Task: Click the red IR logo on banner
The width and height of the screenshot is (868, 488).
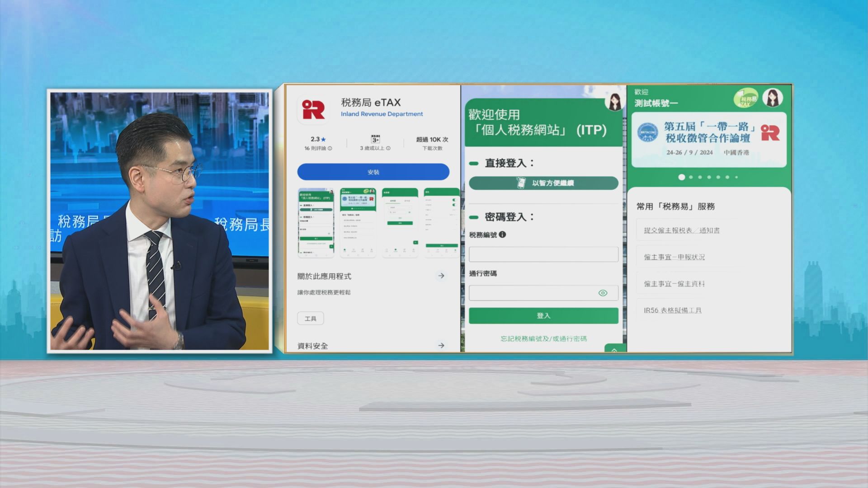Action: (x=770, y=133)
